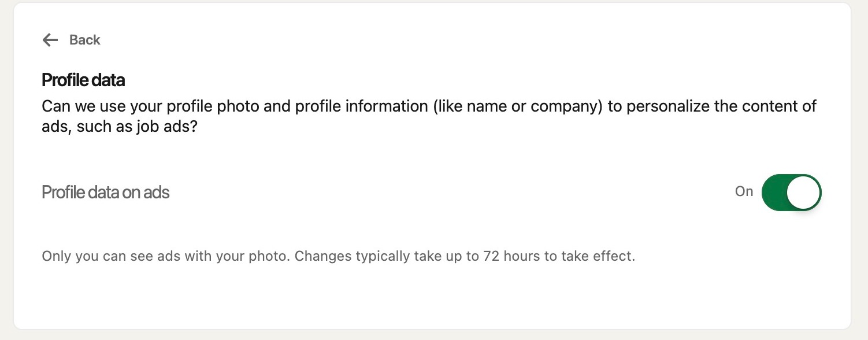868x340 pixels.
Task: Select the "Profile data on ads" label
Action: 106,192
